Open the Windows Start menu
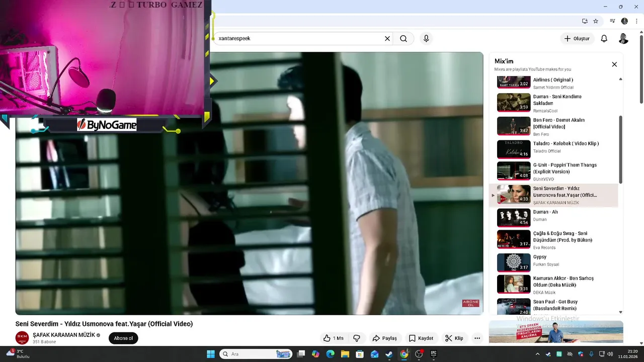The height and width of the screenshot is (362, 644). tap(211, 354)
